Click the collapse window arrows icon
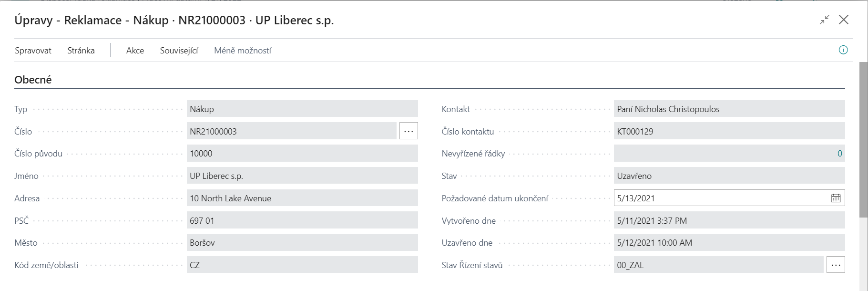This screenshot has width=868, height=291. click(825, 20)
